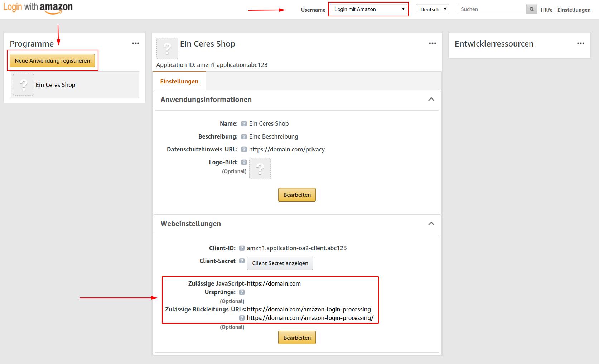Click the Logo-Bild placeholder image
Viewport: 599px width, 364px height.
click(260, 168)
